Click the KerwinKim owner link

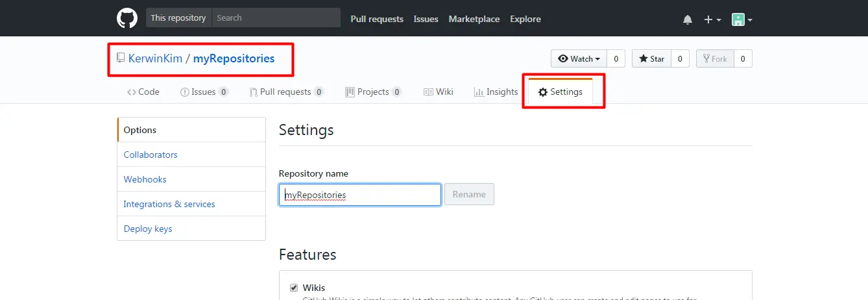point(155,58)
